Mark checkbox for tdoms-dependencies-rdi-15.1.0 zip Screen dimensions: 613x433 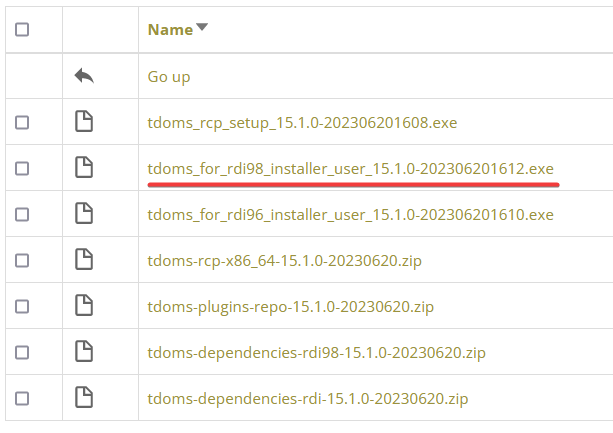[22, 398]
